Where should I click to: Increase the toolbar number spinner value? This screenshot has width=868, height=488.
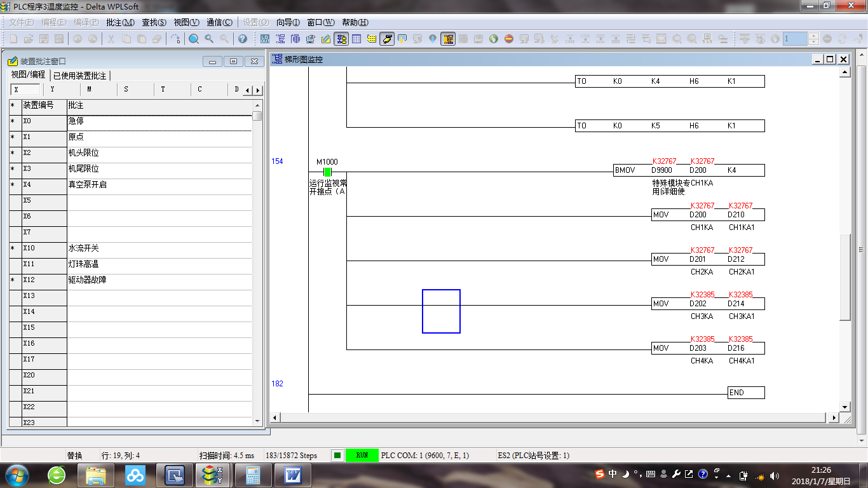[x=813, y=36]
